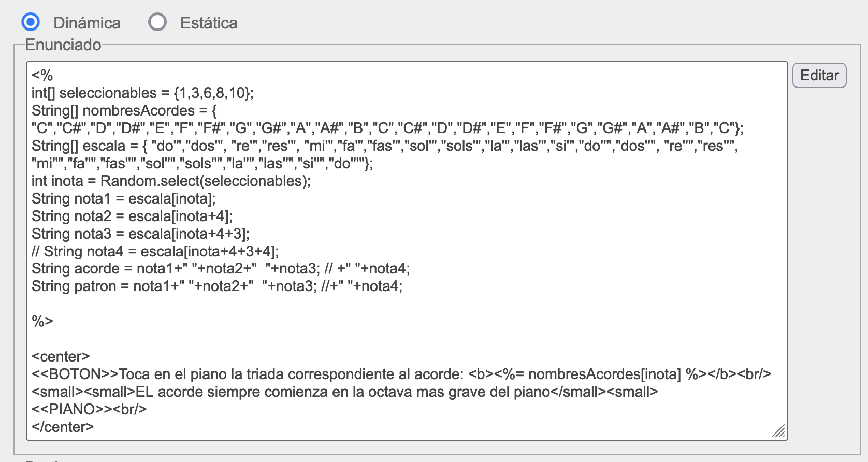This screenshot has width=868, height=462.
Task: Click the textarea resize handle corner
Action: 778,431
